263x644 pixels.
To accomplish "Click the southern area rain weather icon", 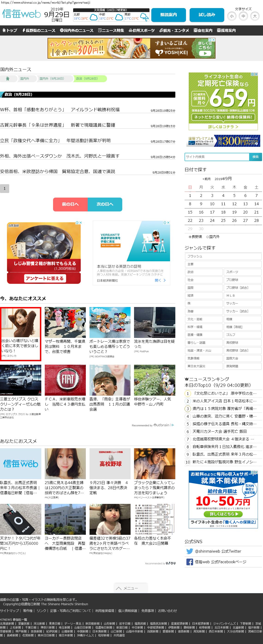I will (x=144, y=18).
